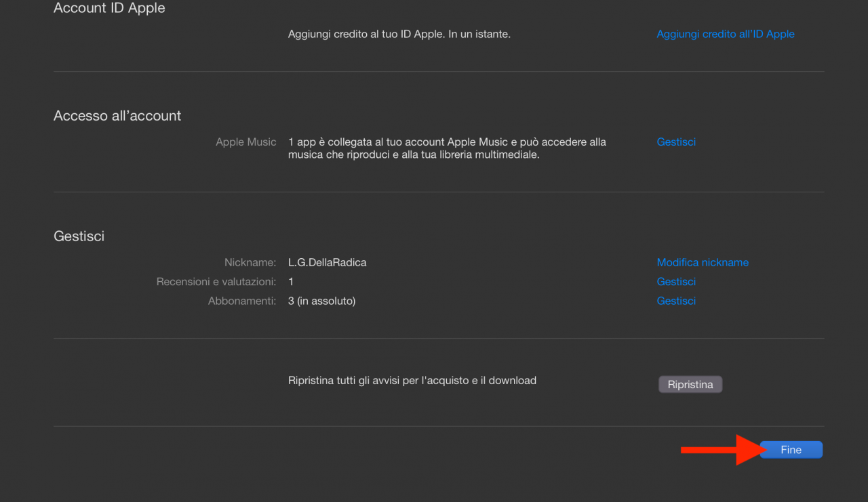
Task: Open Gestisci link for Apple Music
Action: 676,142
